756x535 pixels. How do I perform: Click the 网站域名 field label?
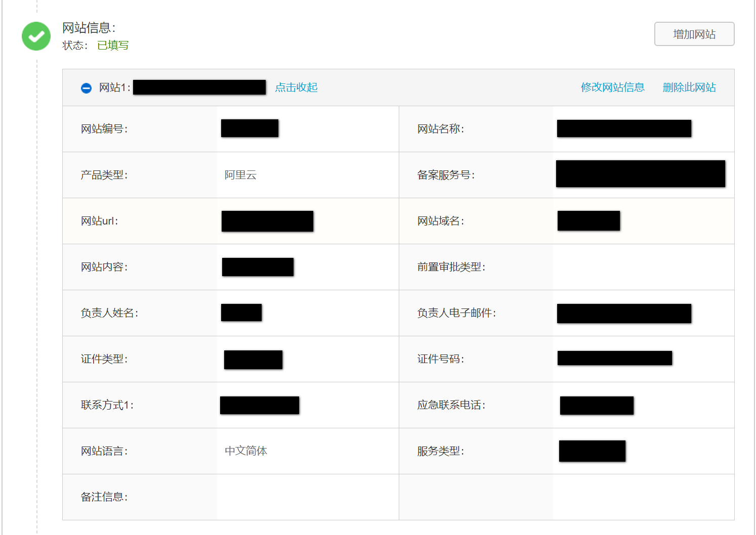(440, 221)
